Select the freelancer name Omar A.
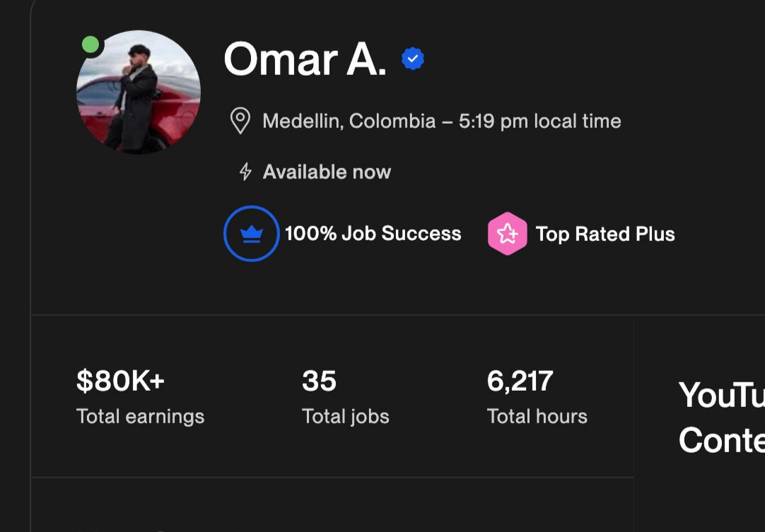765x532 pixels. click(x=305, y=59)
